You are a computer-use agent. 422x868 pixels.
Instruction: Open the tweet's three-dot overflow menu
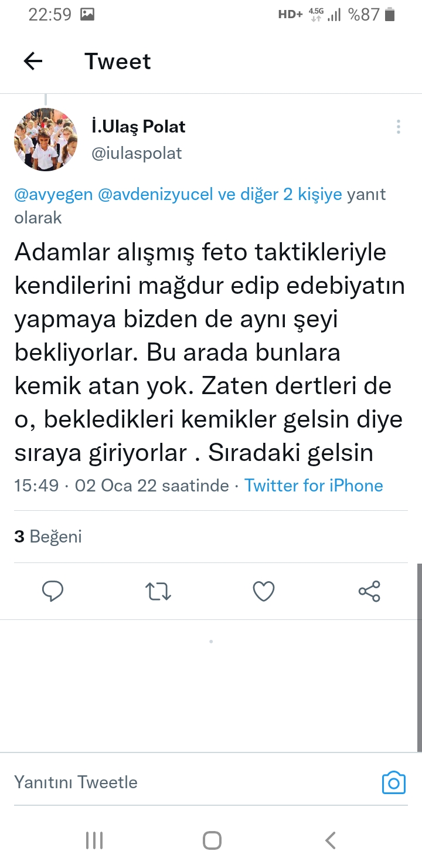pyautogui.click(x=398, y=127)
